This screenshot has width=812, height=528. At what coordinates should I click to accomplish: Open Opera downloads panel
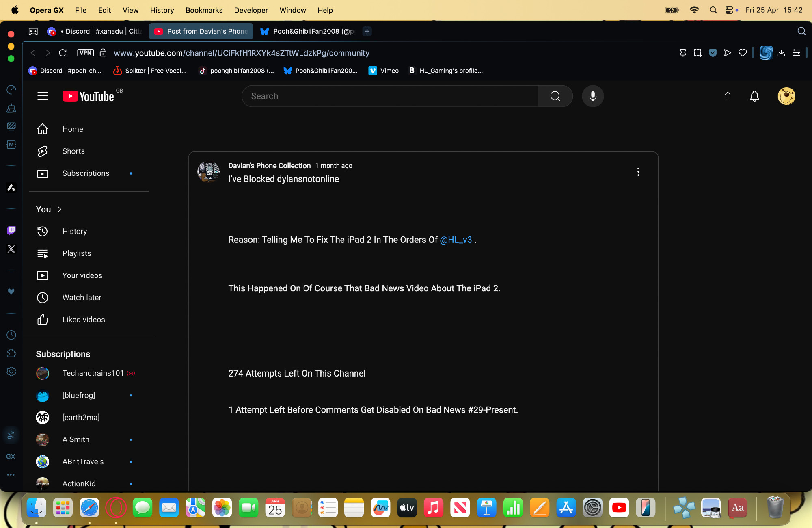pos(781,53)
